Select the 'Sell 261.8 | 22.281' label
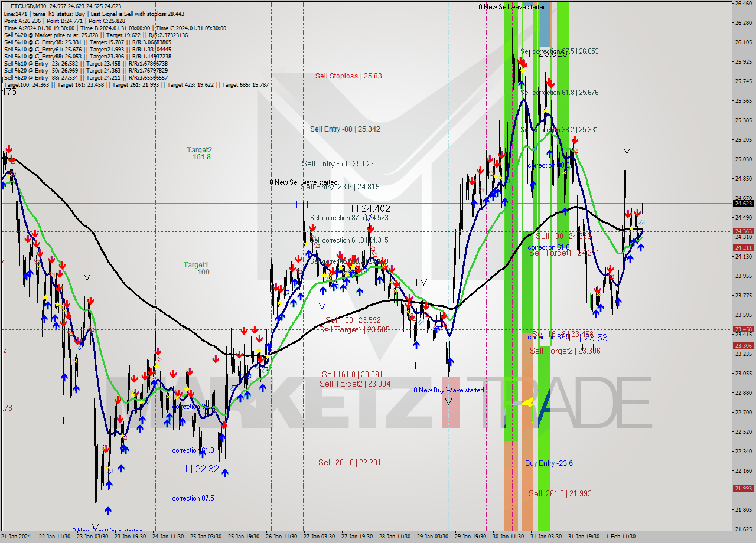The image size is (756, 543). tap(349, 462)
